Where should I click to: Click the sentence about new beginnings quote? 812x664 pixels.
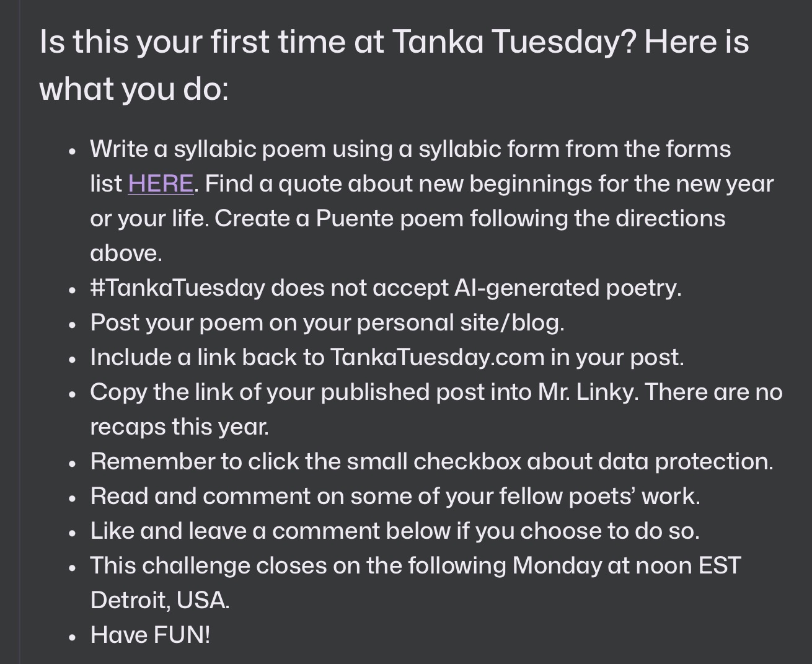(488, 184)
